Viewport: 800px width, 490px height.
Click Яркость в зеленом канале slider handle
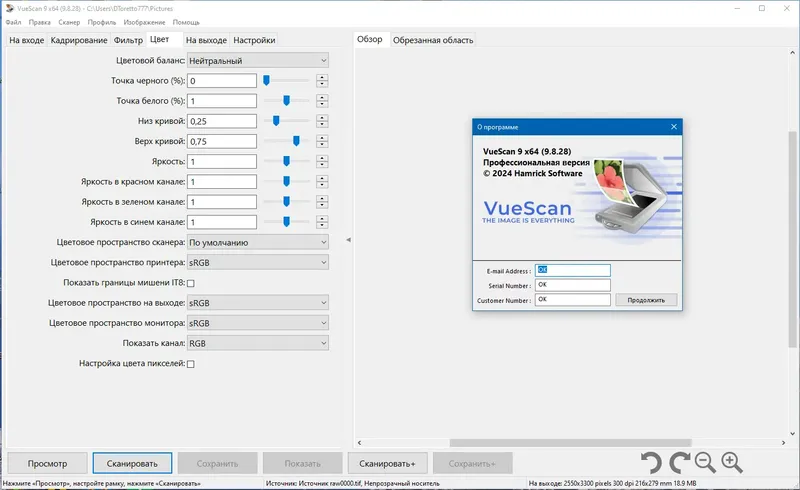287,202
